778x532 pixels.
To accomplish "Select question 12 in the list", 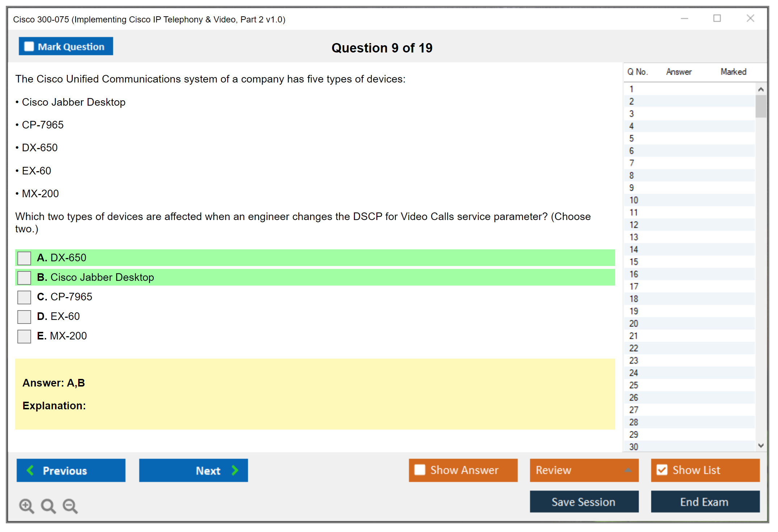I will (x=634, y=225).
